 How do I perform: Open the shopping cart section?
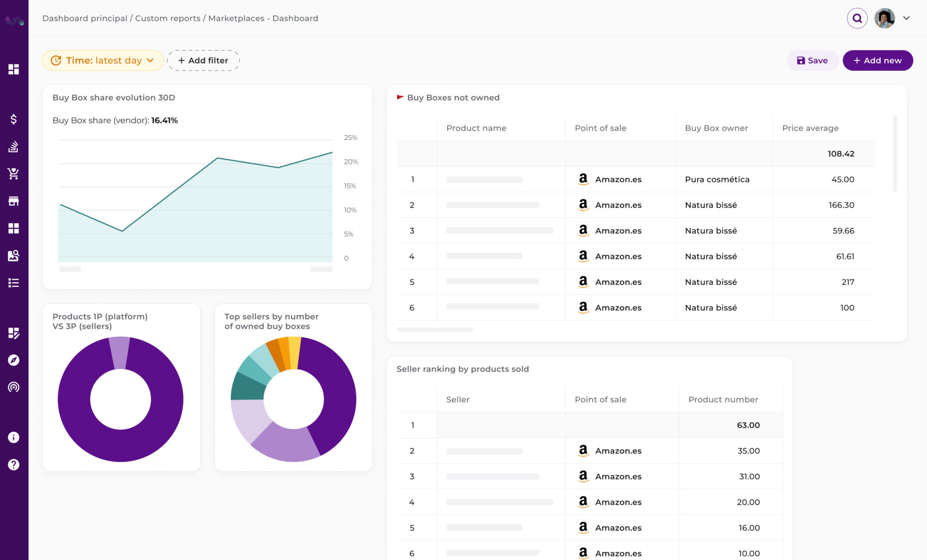click(x=13, y=174)
